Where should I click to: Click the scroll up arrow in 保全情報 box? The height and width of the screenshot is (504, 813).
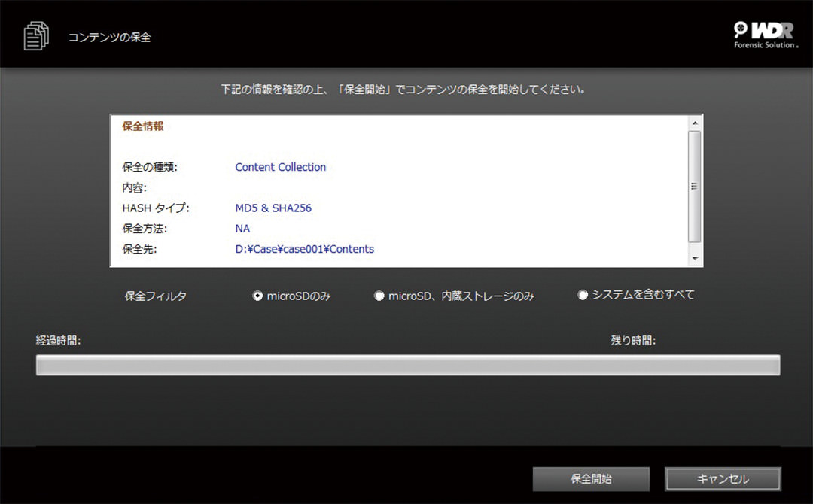tap(695, 123)
